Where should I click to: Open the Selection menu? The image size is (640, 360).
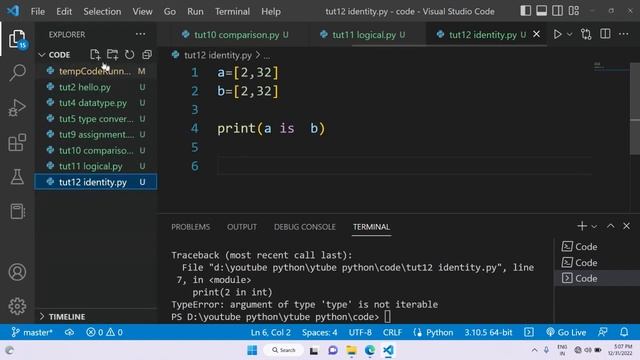(102, 11)
